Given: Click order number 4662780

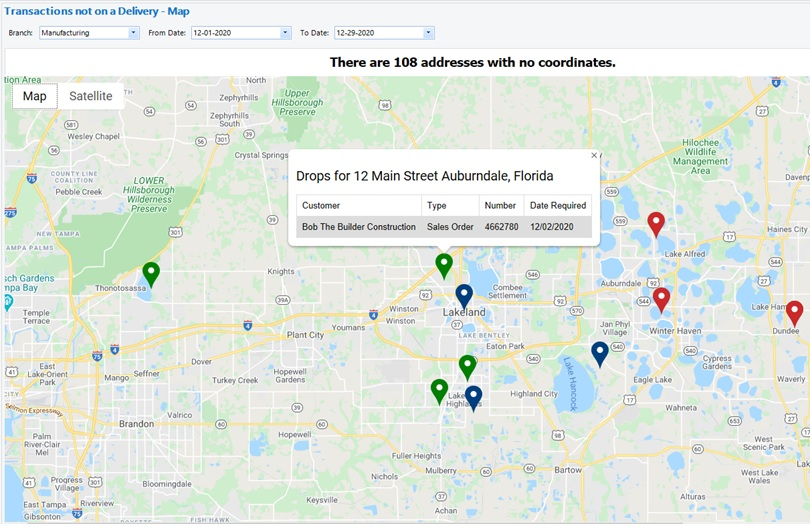Looking at the screenshot, I should pos(501,227).
